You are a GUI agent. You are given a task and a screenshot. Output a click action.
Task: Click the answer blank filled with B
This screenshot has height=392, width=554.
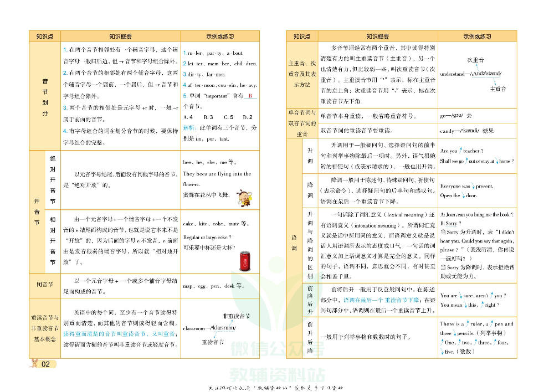[x=250, y=96]
